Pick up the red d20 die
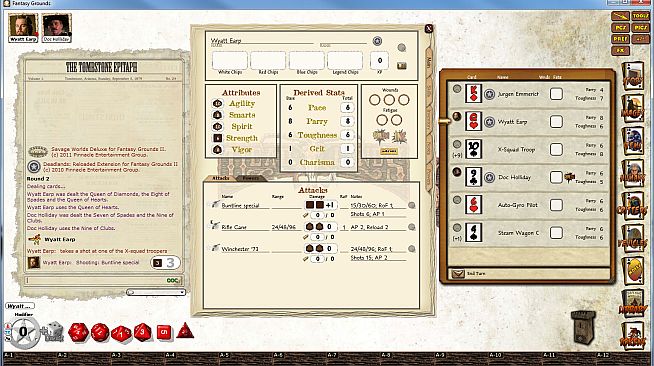Viewport: 654px width, 366px height. coord(78,332)
